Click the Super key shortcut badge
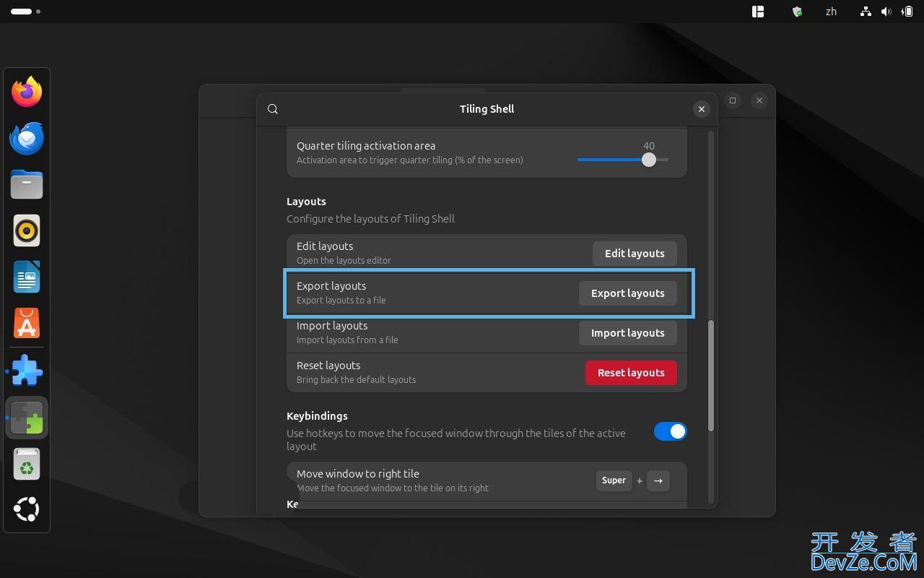 click(614, 480)
